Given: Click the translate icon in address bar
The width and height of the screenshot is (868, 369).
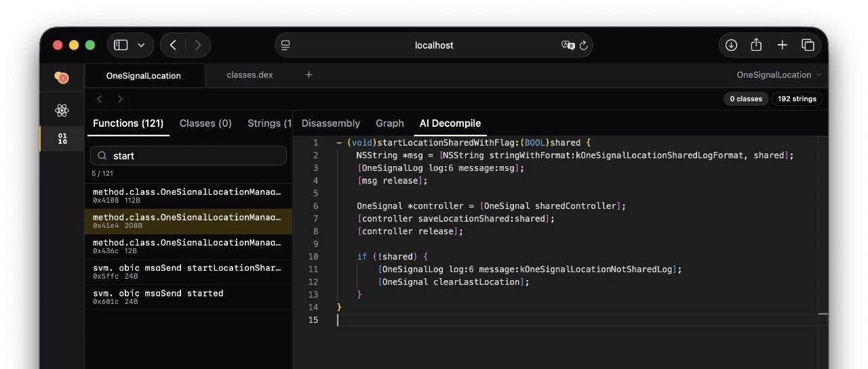Looking at the screenshot, I should [568, 45].
